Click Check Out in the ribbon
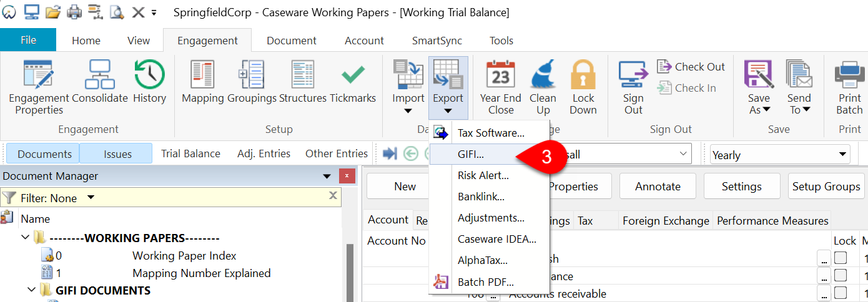The height and width of the screenshot is (302, 868). (x=691, y=67)
